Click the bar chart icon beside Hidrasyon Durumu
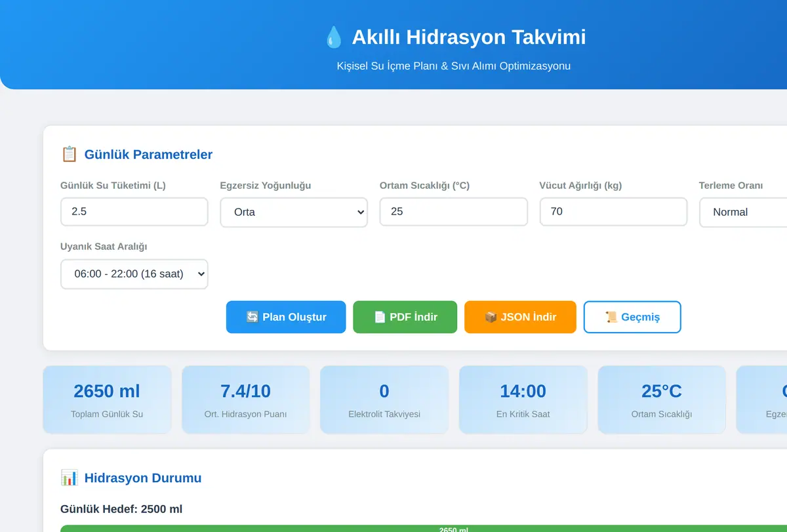This screenshot has height=532, width=787. click(69, 478)
